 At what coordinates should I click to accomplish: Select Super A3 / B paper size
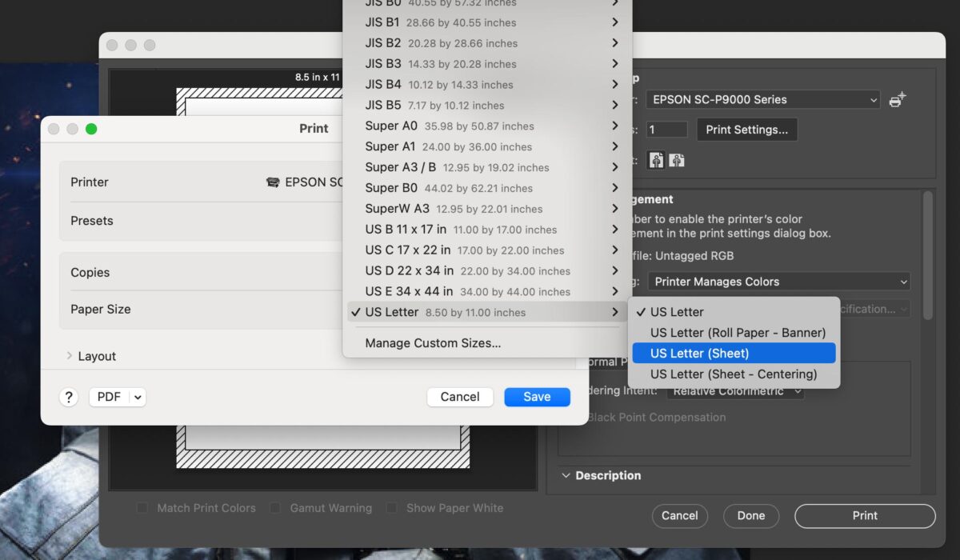(487, 167)
